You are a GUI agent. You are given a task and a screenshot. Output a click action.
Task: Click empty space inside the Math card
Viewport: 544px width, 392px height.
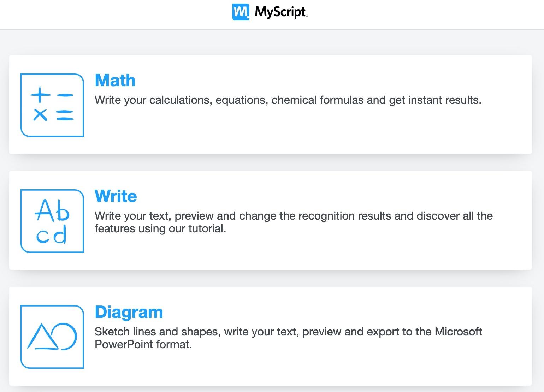(318, 134)
